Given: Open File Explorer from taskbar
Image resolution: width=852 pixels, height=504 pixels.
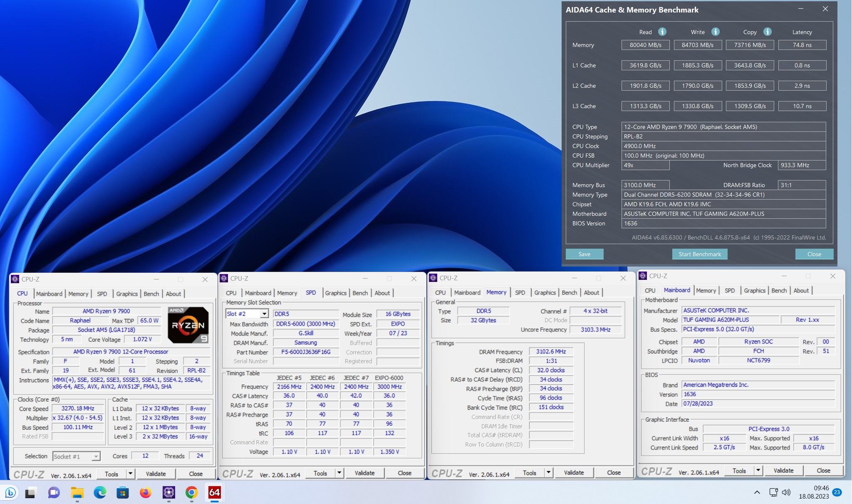Looking at the screenshot, I should 77,493.
